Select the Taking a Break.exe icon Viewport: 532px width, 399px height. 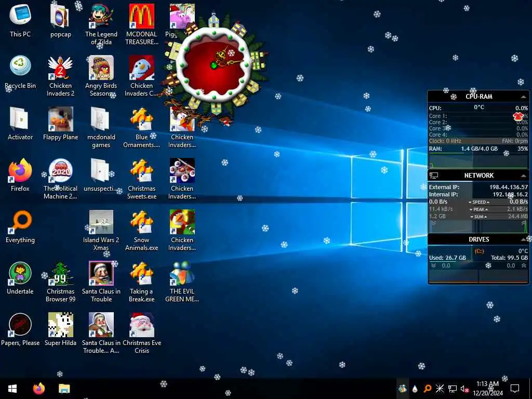coord(141,282)
